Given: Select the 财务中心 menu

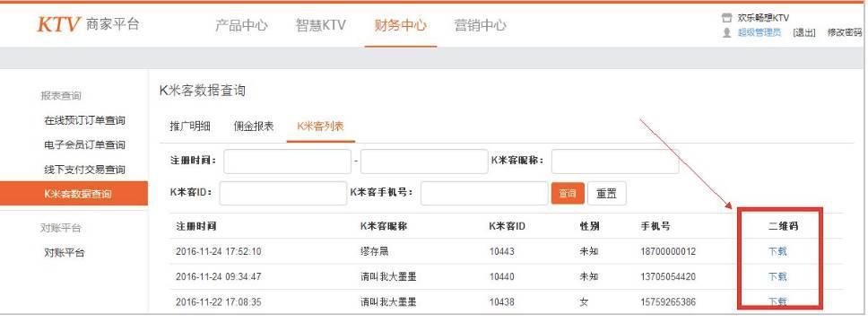Looking at the screenshot, I should (x=400, y=25).
